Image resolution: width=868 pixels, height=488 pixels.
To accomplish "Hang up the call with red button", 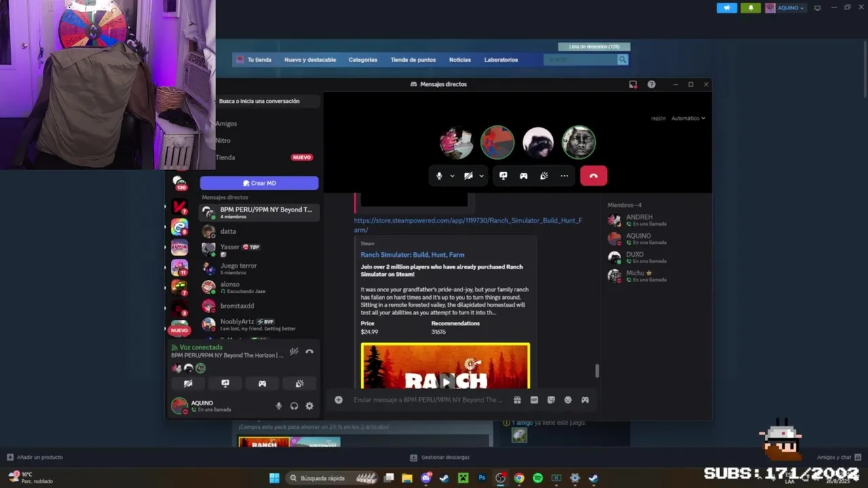I will [593, 176].
